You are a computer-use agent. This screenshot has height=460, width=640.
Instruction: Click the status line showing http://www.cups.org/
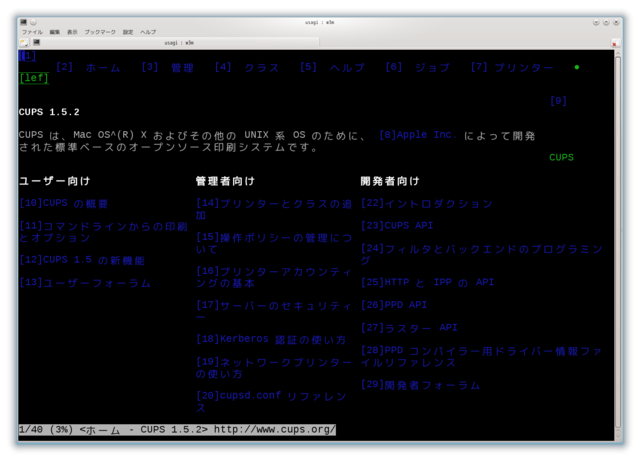click(x=177, y=429)
